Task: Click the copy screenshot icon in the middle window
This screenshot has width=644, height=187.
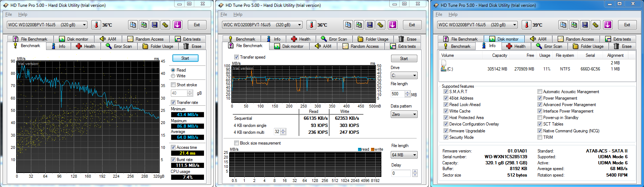Action: pyautogui.click(x=359, y=25)
